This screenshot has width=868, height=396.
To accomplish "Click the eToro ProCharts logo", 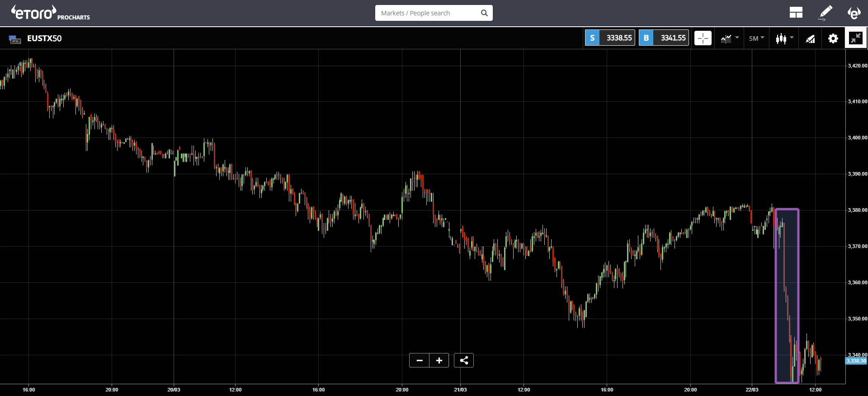I will (x=50, y=13).
